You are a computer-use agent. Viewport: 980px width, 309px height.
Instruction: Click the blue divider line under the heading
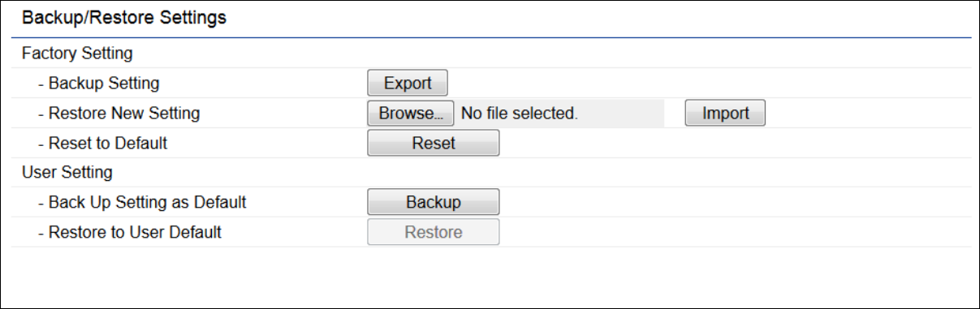[491, 37]
